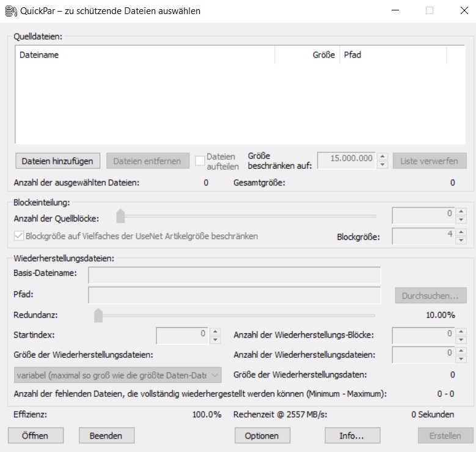Decrease 'Anzahl der Quellblöcke' with down arrow
Screen dimensions: 476x452
(461, 220)
